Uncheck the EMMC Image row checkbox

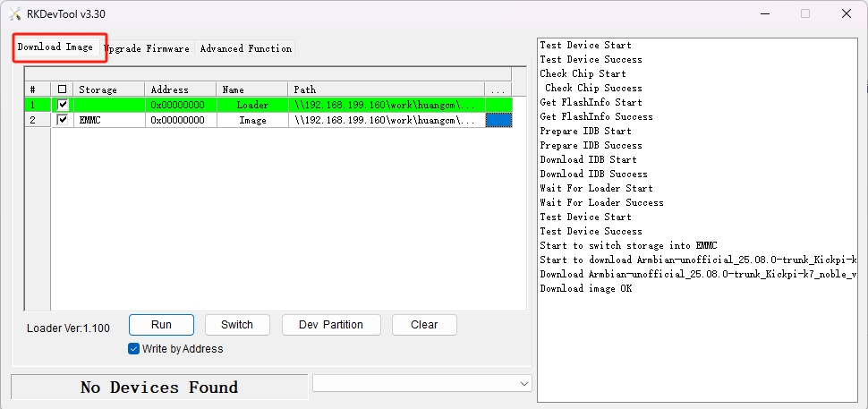[x=63, y=120]
